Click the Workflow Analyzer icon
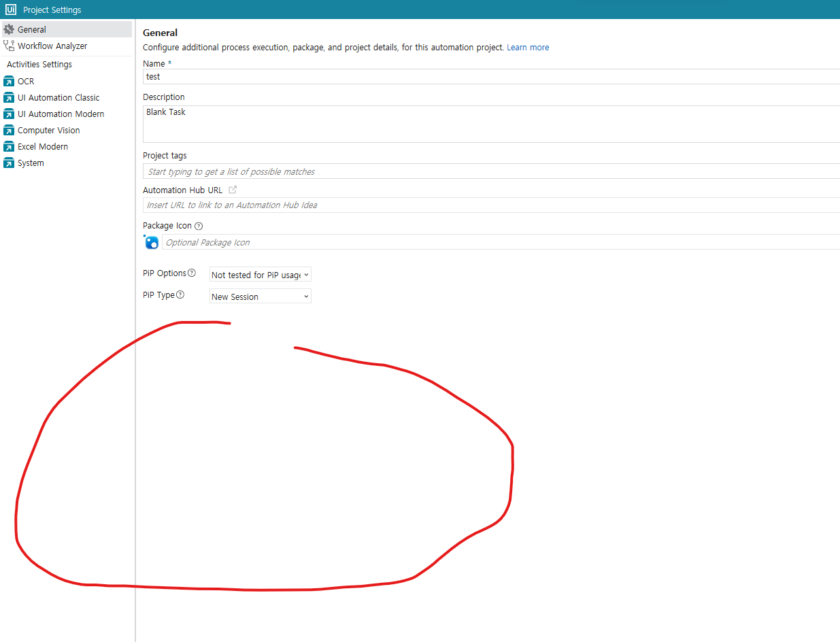Image resolution: width=840 pixels, height=642 pixels. point(9,46)
